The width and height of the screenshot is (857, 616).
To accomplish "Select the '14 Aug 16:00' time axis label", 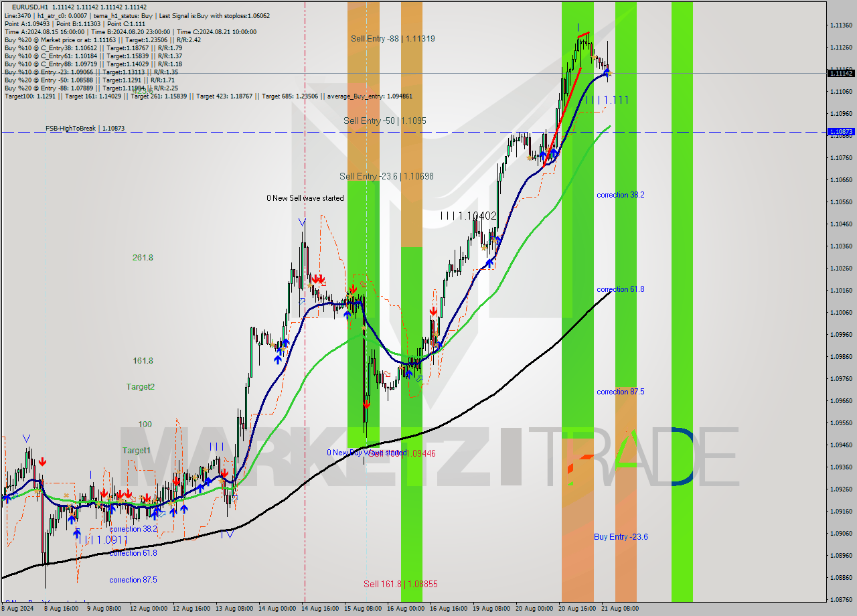I will coord(319,609).
